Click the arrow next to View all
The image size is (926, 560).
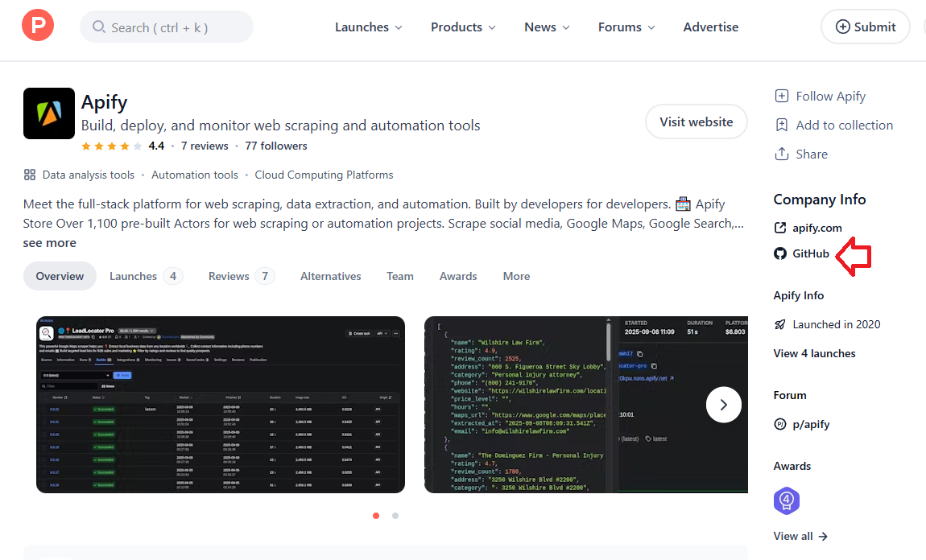click(823, 537)
